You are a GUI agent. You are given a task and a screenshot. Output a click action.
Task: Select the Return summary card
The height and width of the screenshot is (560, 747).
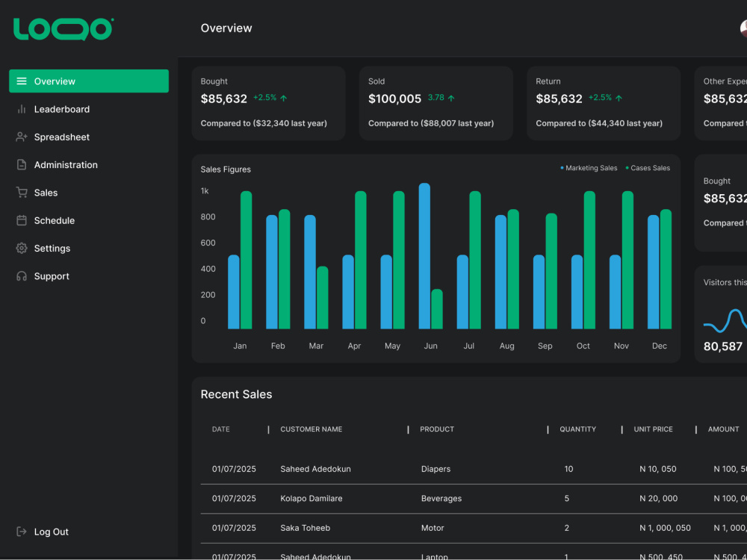(x=604, y=103)
